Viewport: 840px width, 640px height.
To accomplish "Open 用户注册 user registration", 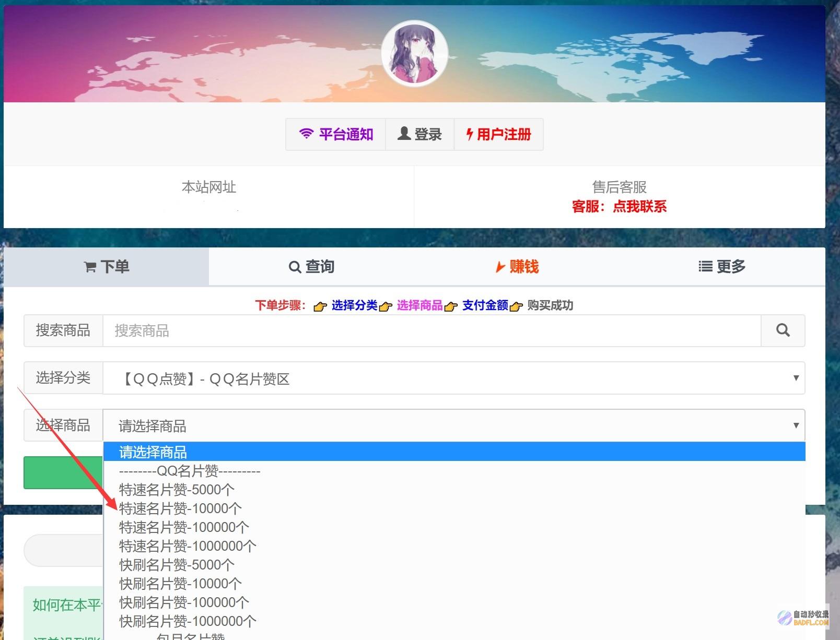I will (x=498, y=135).
